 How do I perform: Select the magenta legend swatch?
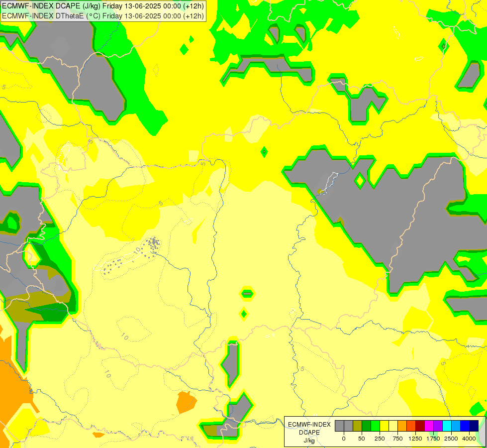click(429, 426)
